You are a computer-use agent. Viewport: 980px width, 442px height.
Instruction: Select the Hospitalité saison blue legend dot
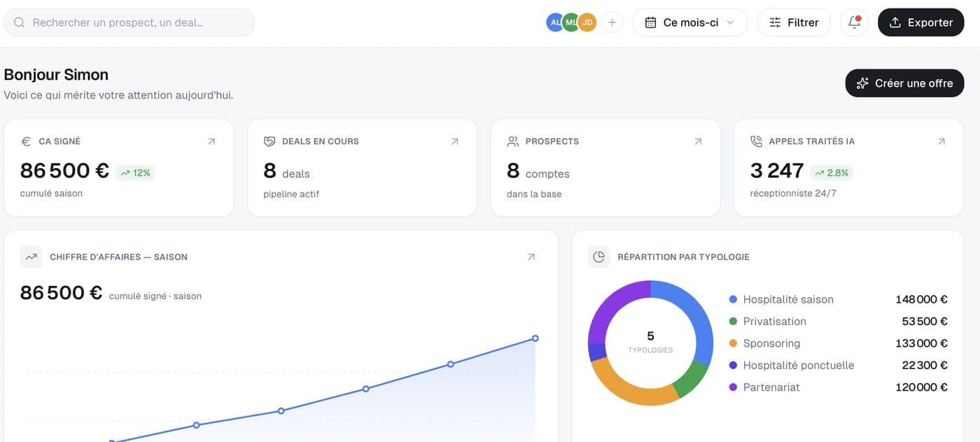733,299
